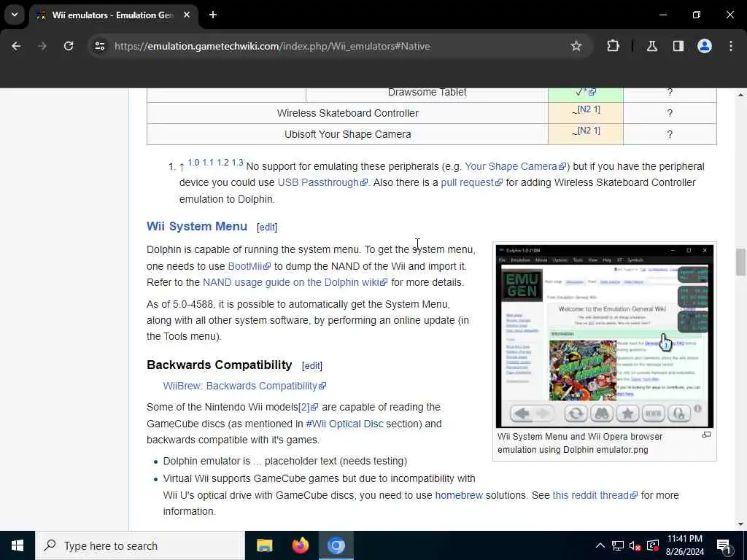747x560 pixels.
Task: Open File Explorer from the taskbar
Action: (x=264, y=545)
